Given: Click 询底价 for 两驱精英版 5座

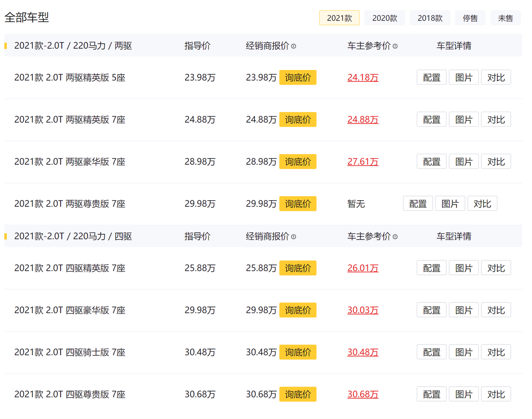Looking at the screenshot, I should [x=297, y=78].
